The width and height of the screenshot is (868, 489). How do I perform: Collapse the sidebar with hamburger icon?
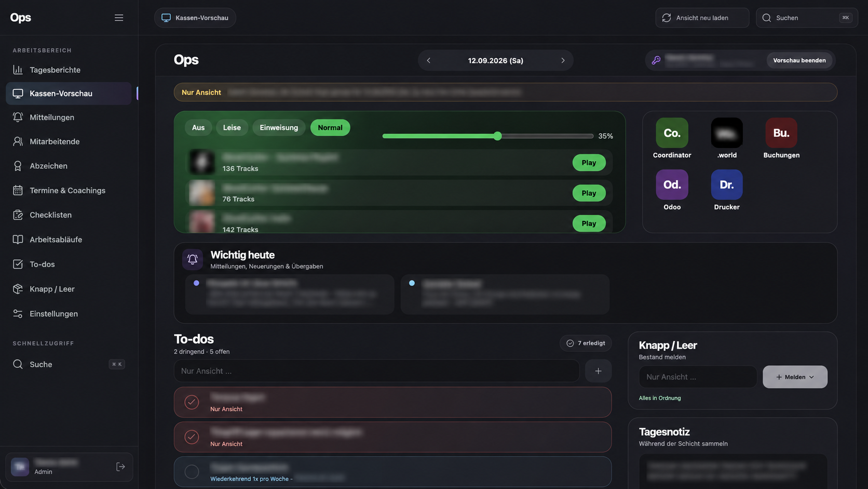pyautogui.click(x=119, y=18)
